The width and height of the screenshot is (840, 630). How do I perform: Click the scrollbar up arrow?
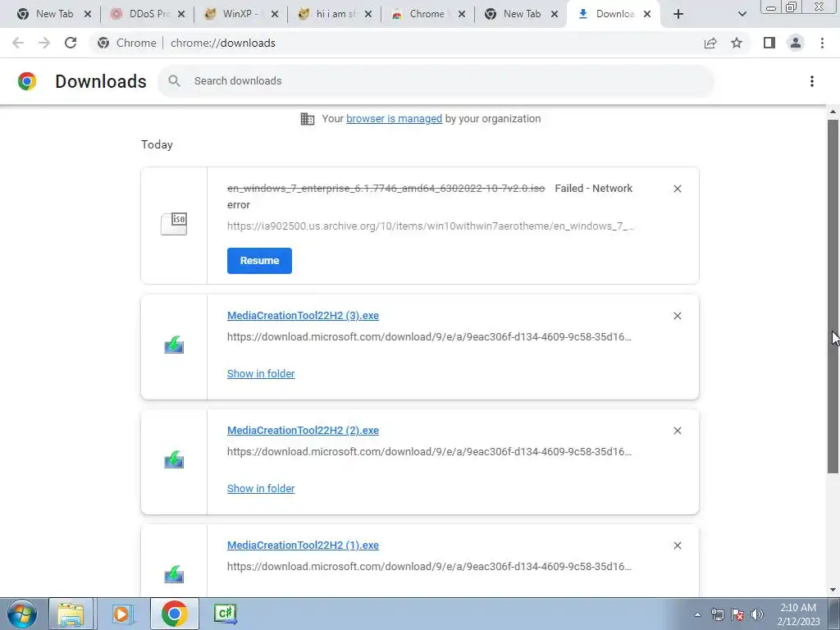click(x=833, y=112)
